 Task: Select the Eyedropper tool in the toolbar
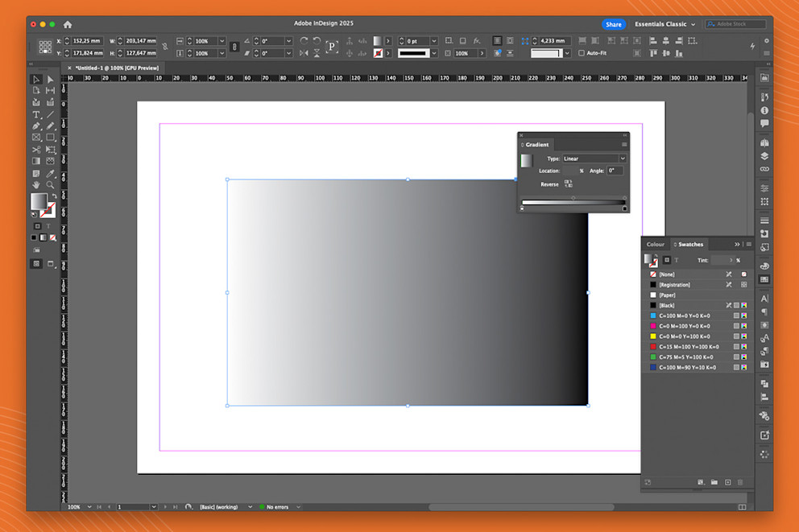tap(50, 172)
